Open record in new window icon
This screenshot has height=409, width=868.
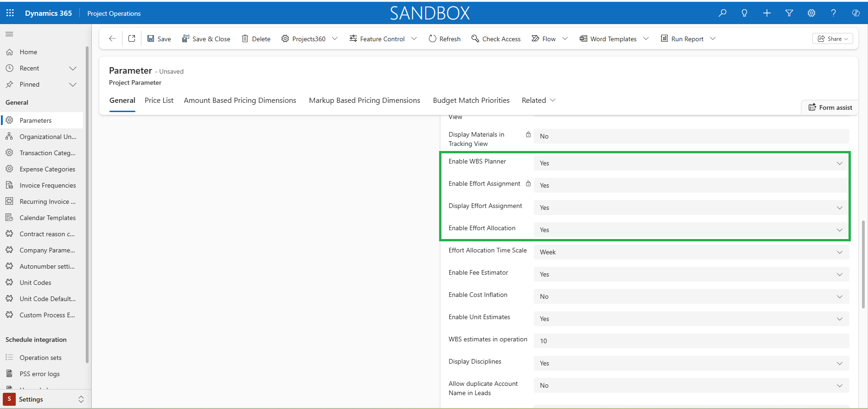132,38
